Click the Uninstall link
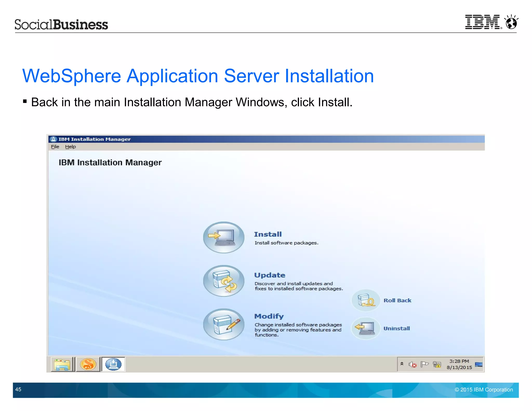The image size is (532, 411). point(397,328)
